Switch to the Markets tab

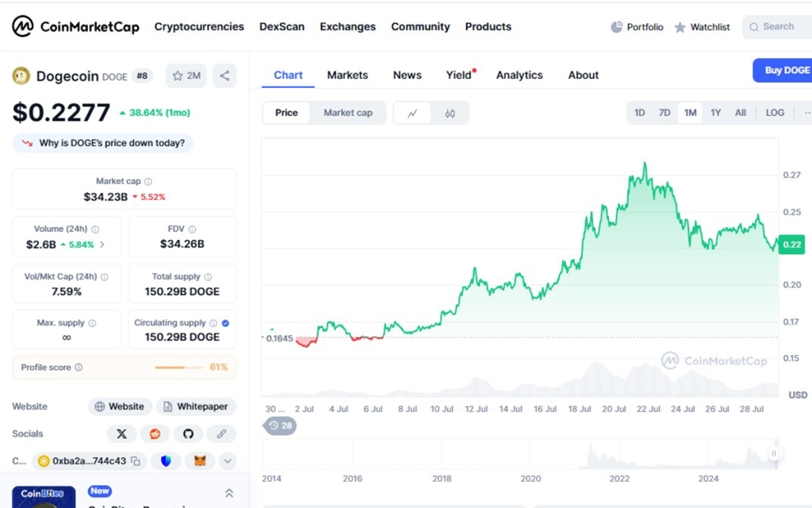pos(347,75)
